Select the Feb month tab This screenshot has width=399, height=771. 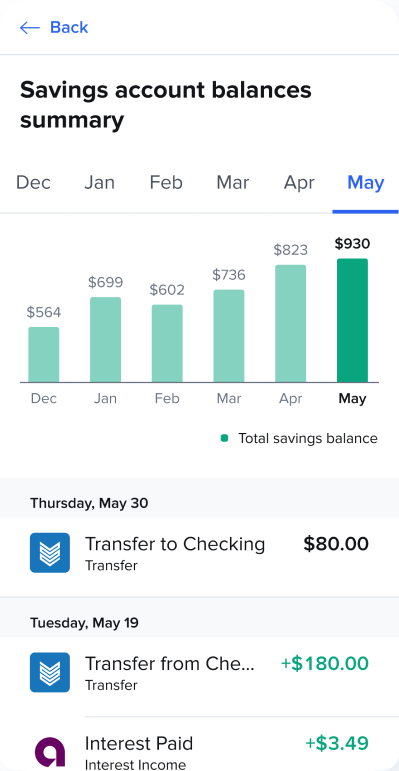coord(166,182)
